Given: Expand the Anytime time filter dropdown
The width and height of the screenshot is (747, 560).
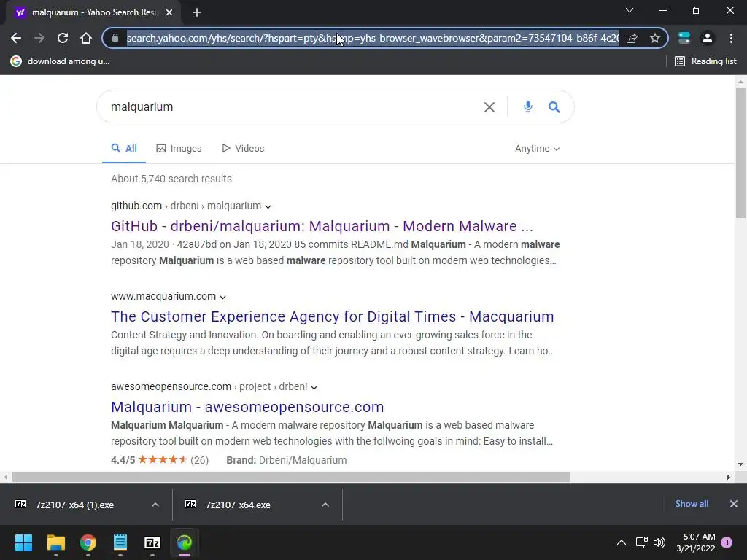Looking at the screenshot, I should (537, 149).
